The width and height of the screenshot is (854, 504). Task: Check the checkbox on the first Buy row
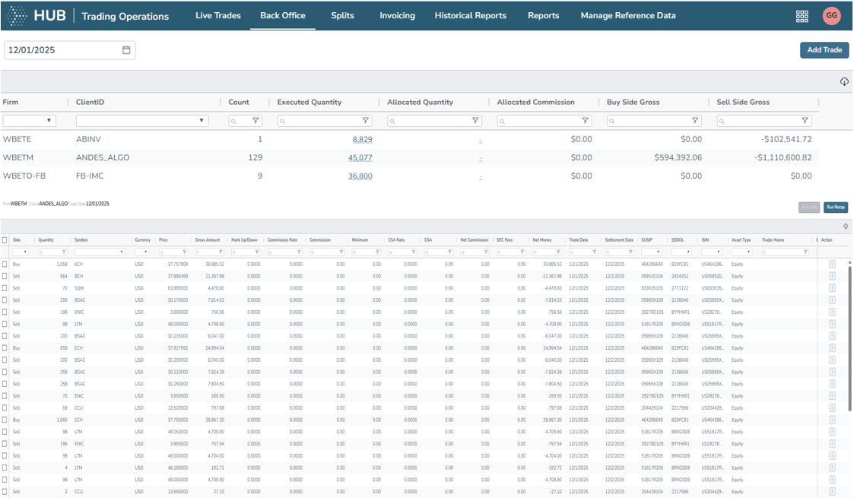click(x=5, y=264)
